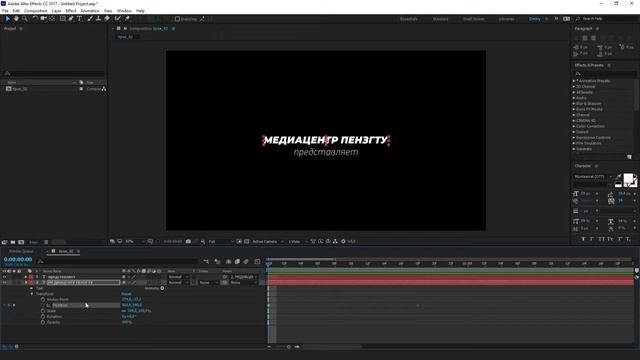The width and height of the screenshot is (640, 360).
Task: Click Reset next to Transform
Action: (x=127, y=294)
